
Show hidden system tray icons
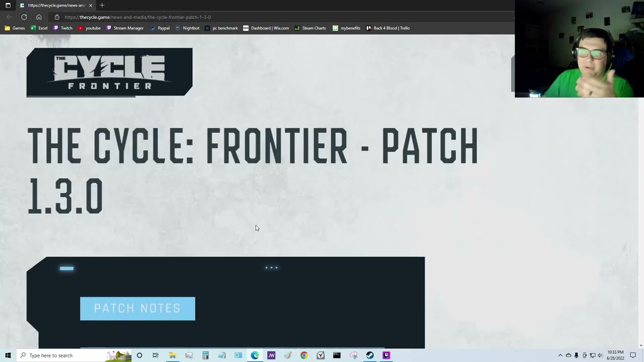(x=560, y=355)
